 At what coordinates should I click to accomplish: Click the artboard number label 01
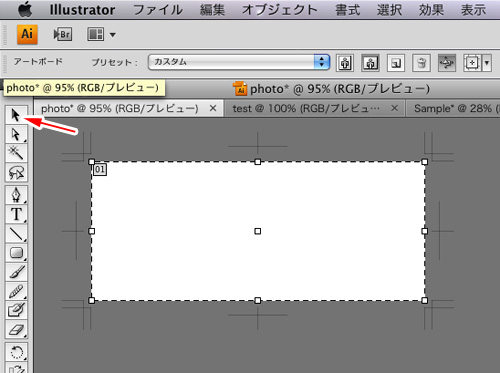tap(100, 169)
